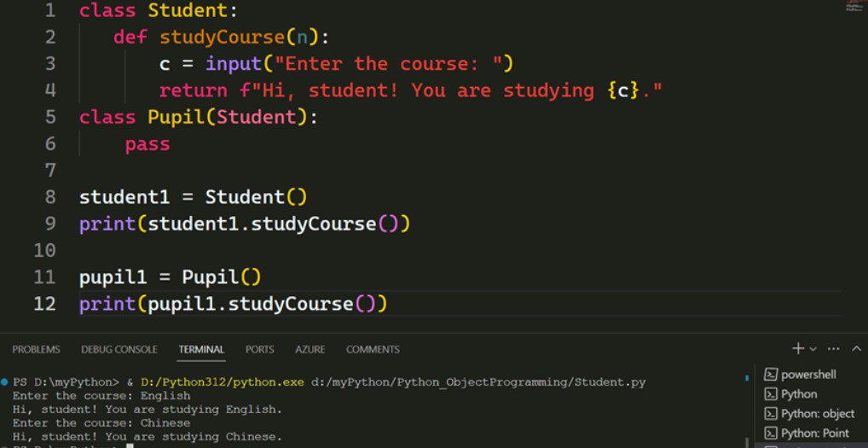The width and height of the screenshot is (868, 448).
Task: Click the terminal icon next to Python: object
Action: tap(770, 414)
